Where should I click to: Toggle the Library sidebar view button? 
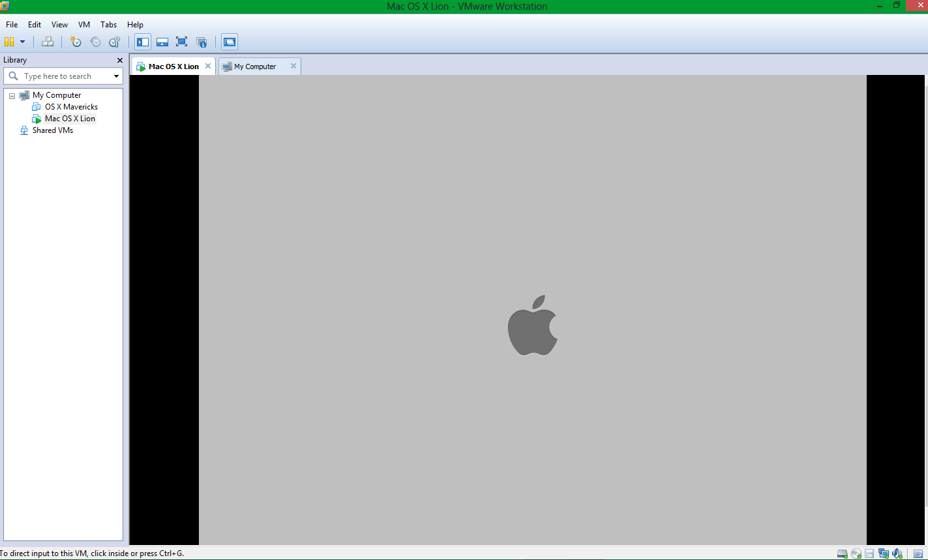143,42
